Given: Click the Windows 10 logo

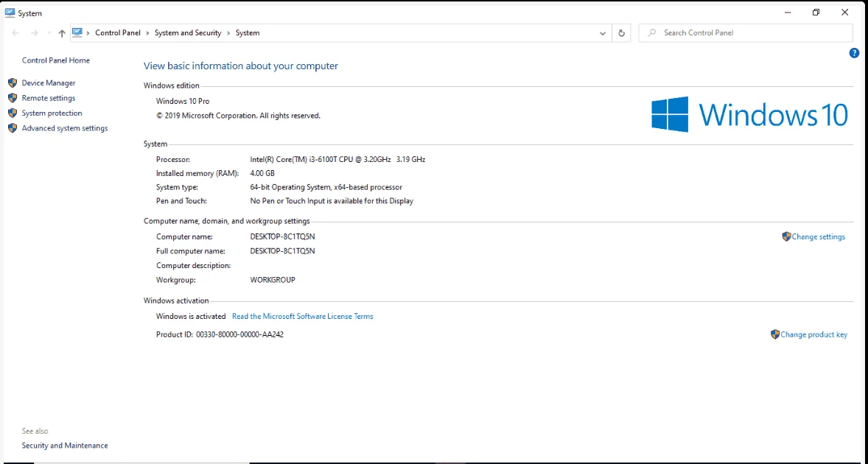Looking at the screenshot, I should 749,114.
